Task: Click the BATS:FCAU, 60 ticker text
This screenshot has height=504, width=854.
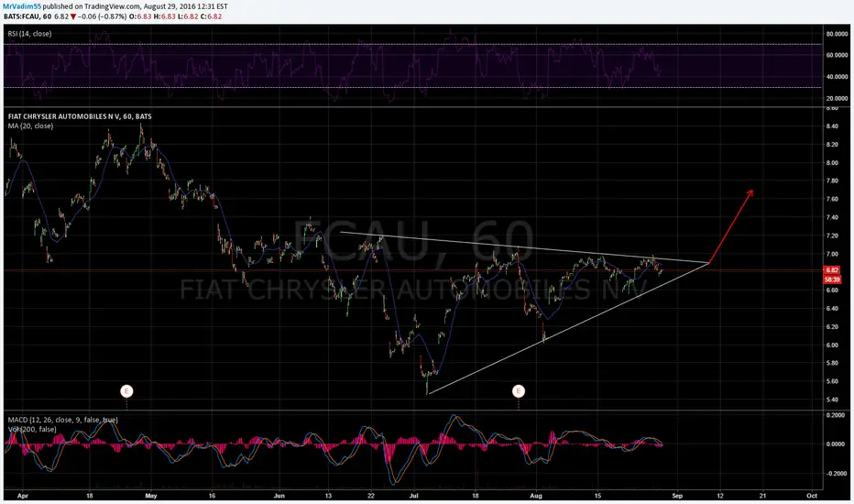Action: pos(27,16)
